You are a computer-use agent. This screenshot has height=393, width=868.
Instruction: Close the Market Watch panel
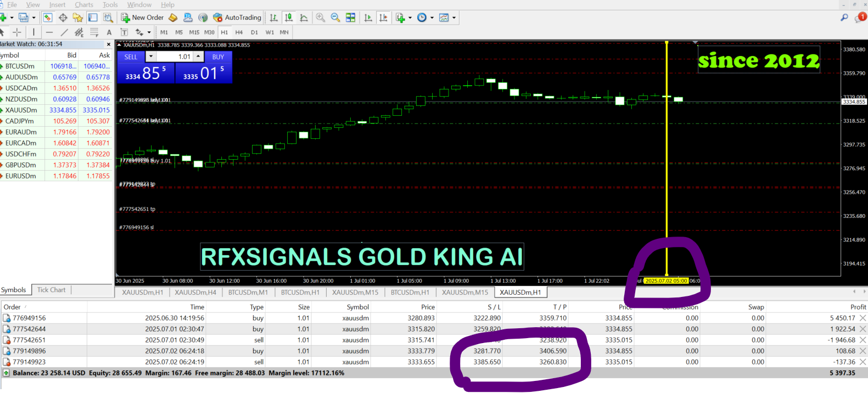point(108,44)
